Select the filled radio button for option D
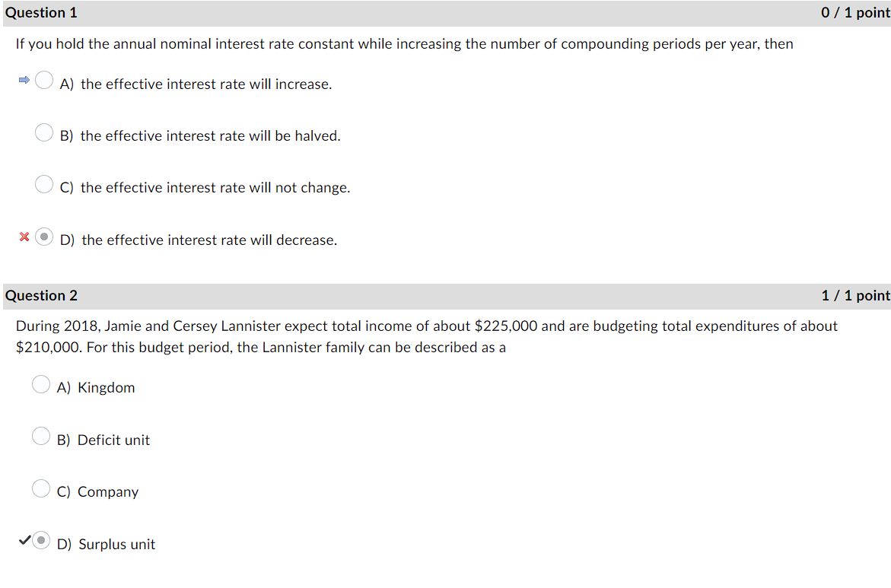This screenshot has height=588, width=891. coord(43,237)
